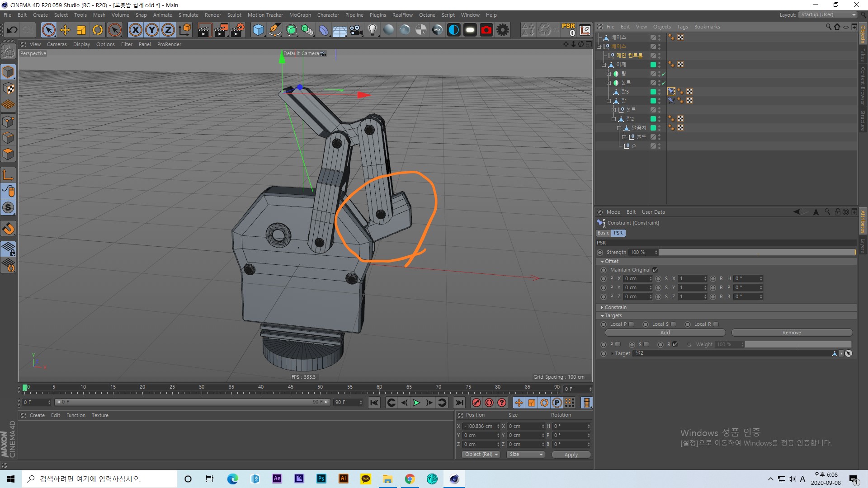This screenshot has height=488, width=868.
Task: Toggle Maintain Original checkbox
Action: (655, 270)
